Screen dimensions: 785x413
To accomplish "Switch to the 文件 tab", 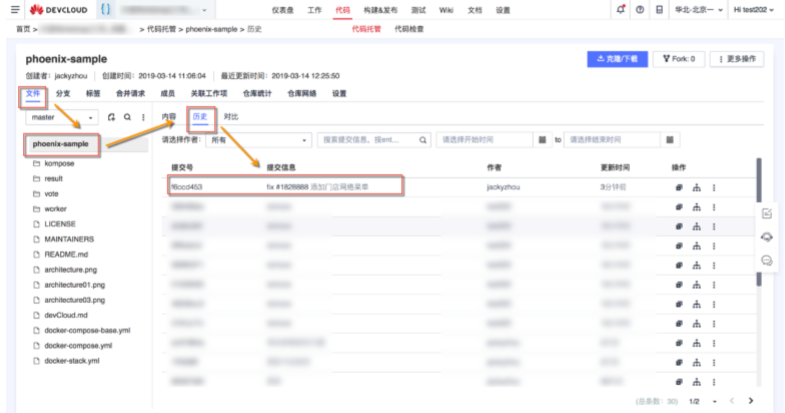I will (33, 94).
